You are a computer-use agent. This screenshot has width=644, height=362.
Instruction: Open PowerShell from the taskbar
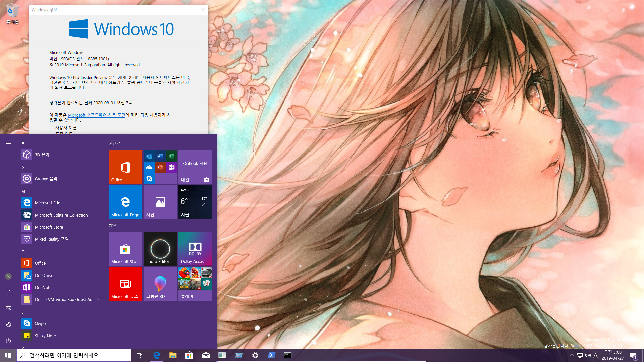coord(272,355)
